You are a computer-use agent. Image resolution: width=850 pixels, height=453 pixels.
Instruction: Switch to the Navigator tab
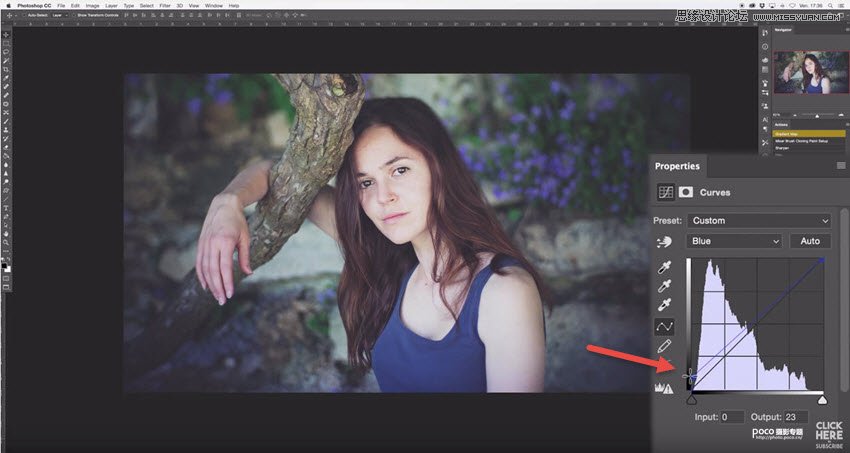pos(783,30)
